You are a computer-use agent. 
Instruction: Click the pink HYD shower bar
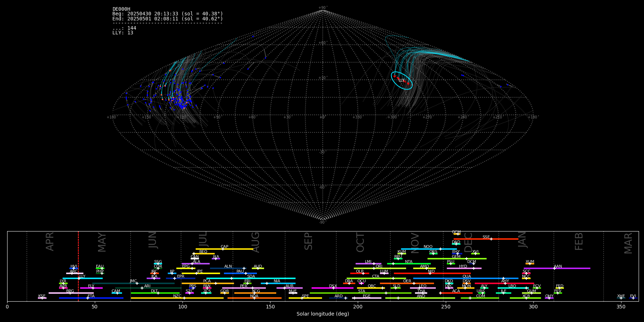(464, 268)
